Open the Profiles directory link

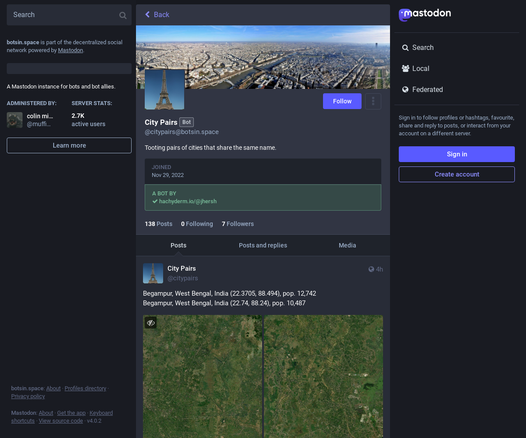click(86, 388)
